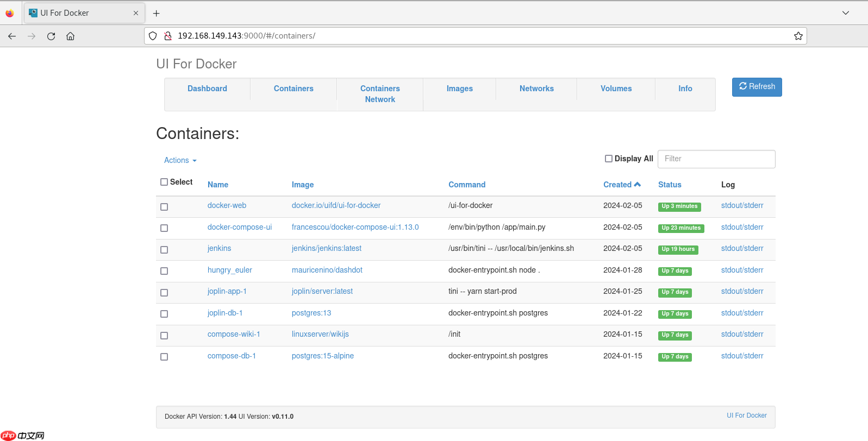View stdout/stderr log for hungry_euler
868x441 pixels.
(742, 270)
